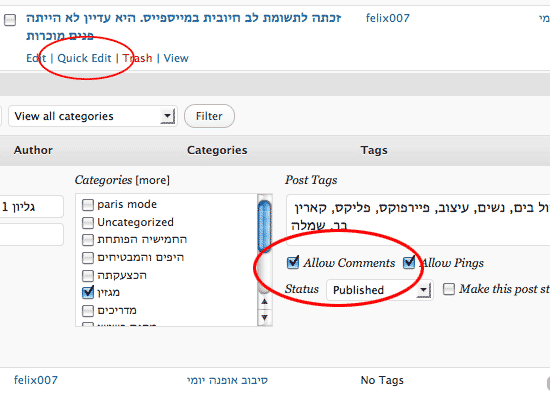
Task: Sort by the Author column header
Action: click(x=33, y=150)
